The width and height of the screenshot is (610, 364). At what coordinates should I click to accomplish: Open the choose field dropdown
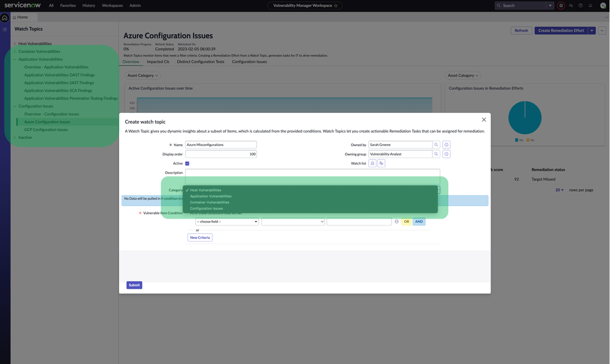(x=227, y=222)
